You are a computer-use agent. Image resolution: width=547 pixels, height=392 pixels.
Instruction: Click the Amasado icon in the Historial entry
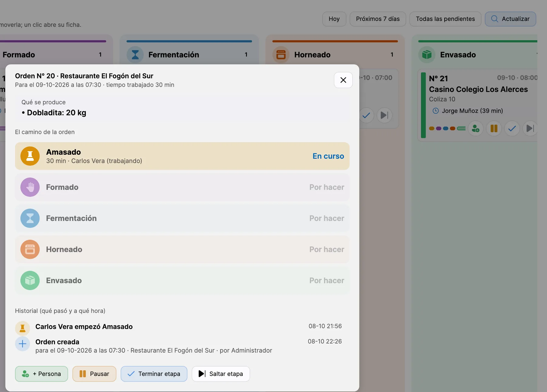(x=22, y=328)
